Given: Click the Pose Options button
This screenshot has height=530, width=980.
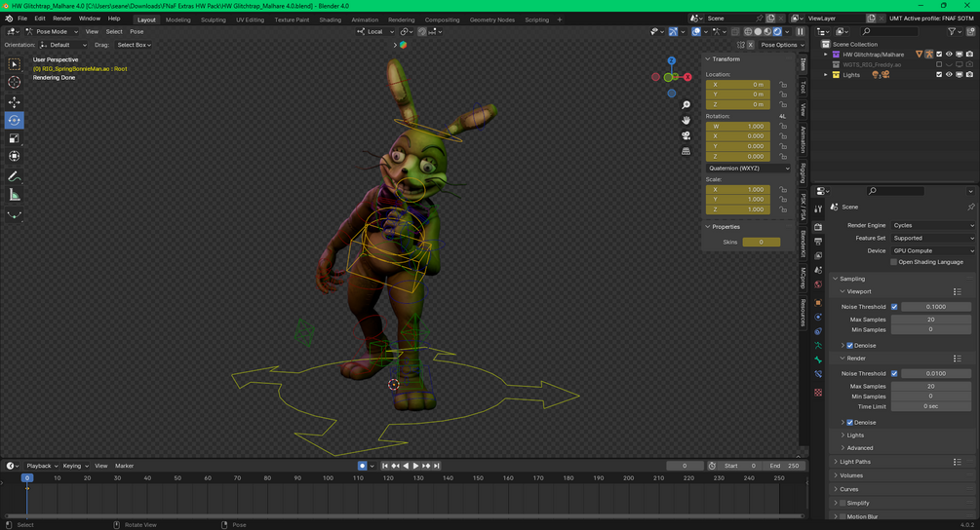Looking at the screenshot, I should click(x=779, y=45).
